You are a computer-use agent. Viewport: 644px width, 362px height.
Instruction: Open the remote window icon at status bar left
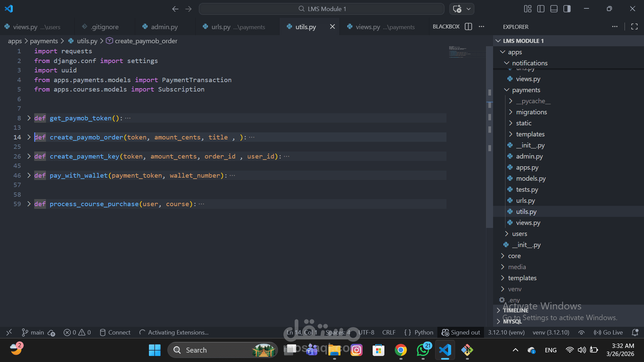[x=9, y=332]
